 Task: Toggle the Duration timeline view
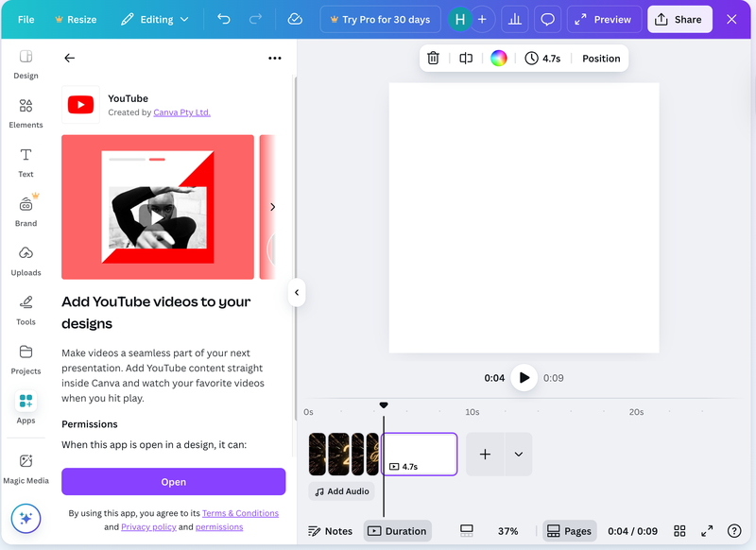(397, 531)
